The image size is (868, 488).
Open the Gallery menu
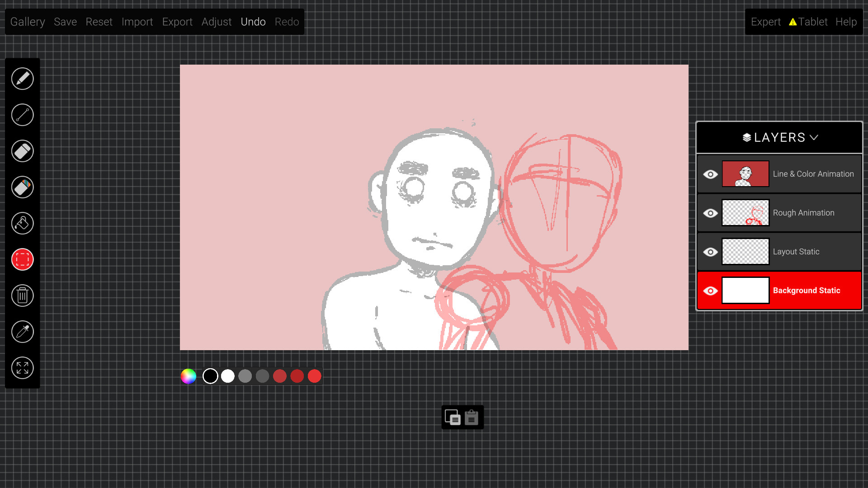[28, 22]
